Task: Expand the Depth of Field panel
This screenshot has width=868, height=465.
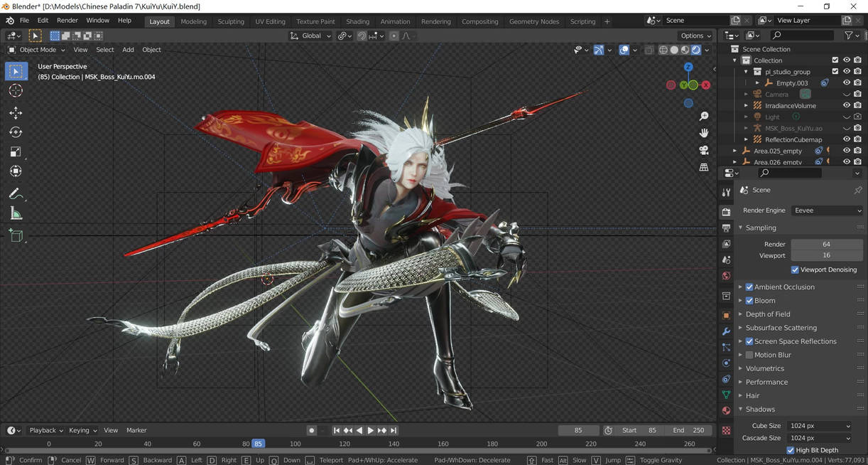Action: tap(768, 314)
